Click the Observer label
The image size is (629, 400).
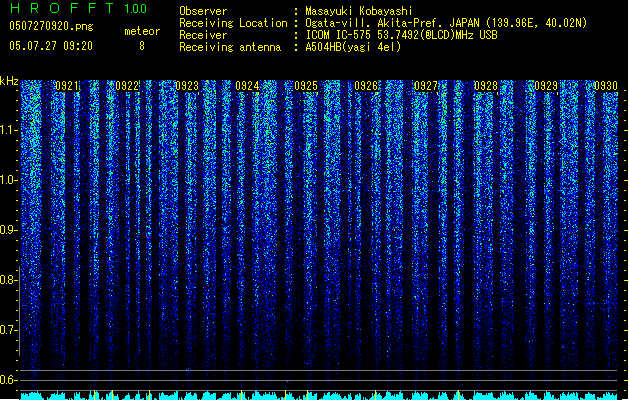click(x=203, y=11)
